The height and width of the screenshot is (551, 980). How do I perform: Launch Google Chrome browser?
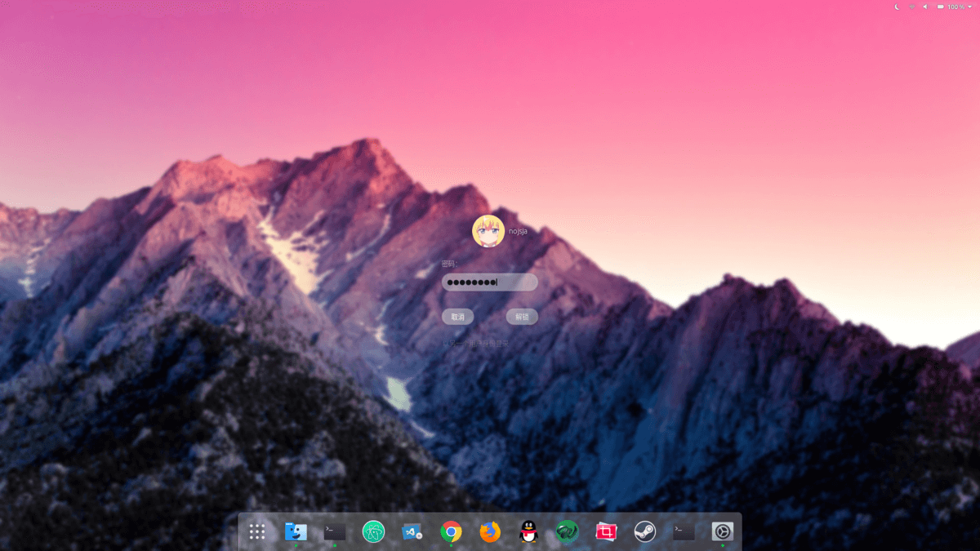coord(451,532)
